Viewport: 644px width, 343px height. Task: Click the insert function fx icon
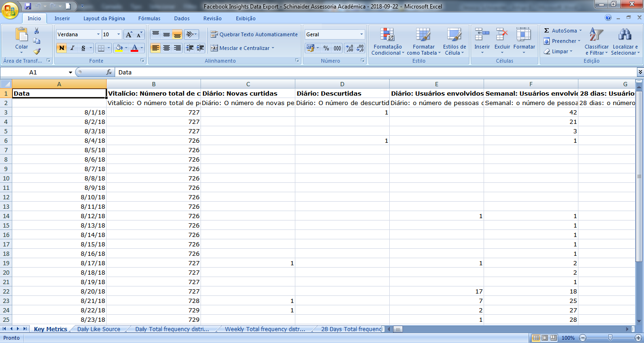coord(109,72)
